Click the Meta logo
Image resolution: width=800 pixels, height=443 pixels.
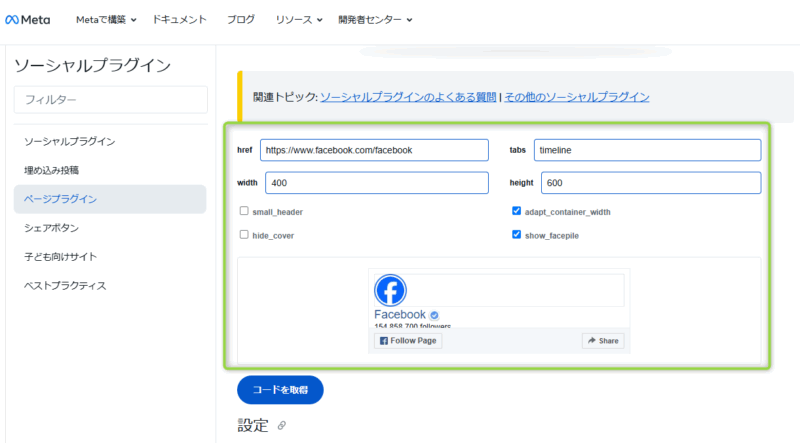(x=28, y=20)
